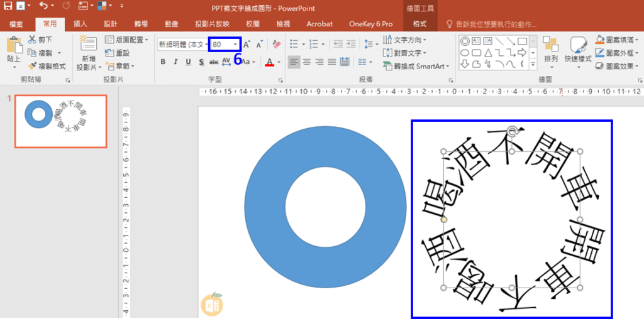Click the Clear Formatting eraser icon
Viewport: 644px width, 319px height.
click(x=275, y=44)
